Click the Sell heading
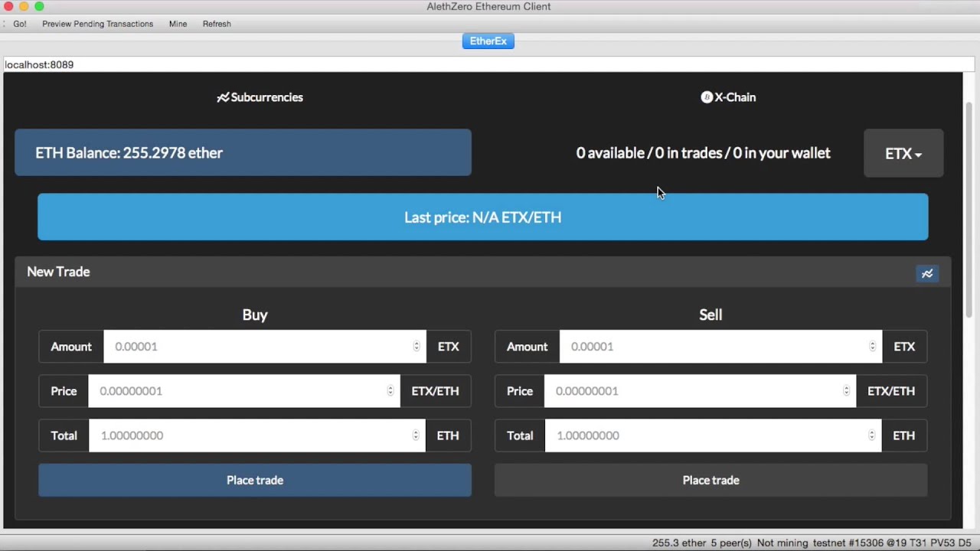Screen dimensions: 980x551 click(x=710, y=315)
